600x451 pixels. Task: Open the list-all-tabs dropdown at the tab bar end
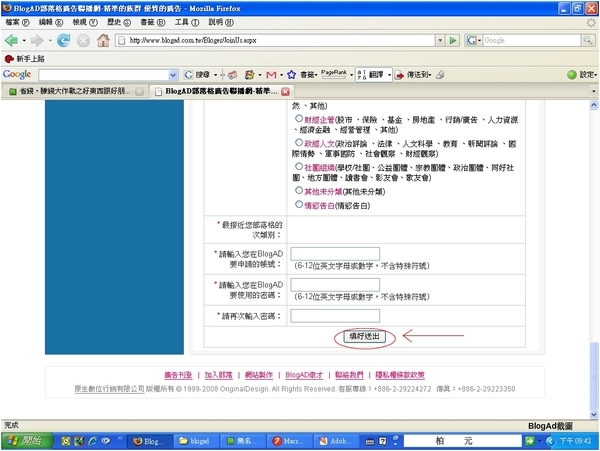point(593,91)
